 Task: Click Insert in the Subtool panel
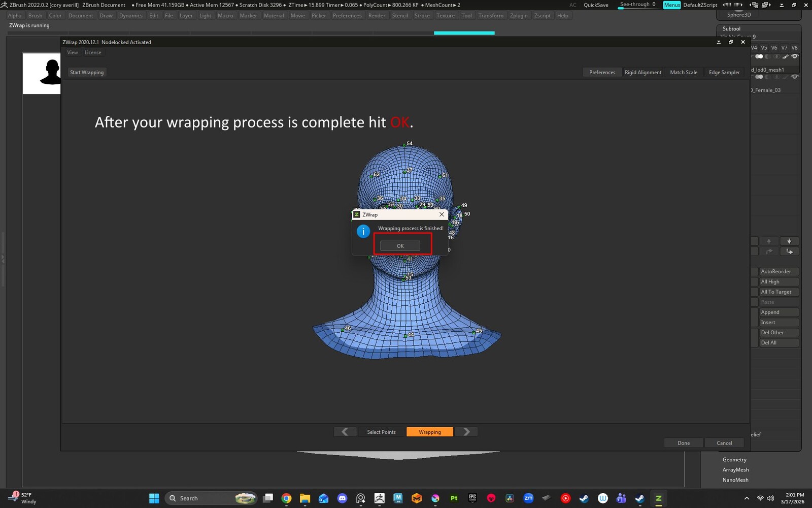779,323
